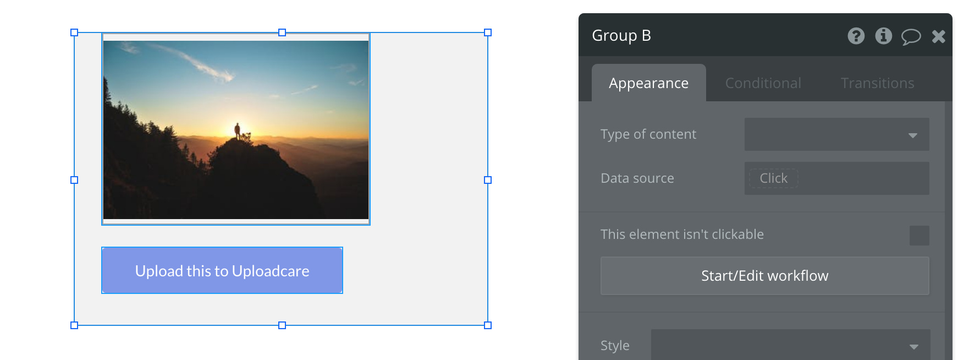Click the right-middle selection handle of the group
The image size is (980, 360).
[487, 179]
